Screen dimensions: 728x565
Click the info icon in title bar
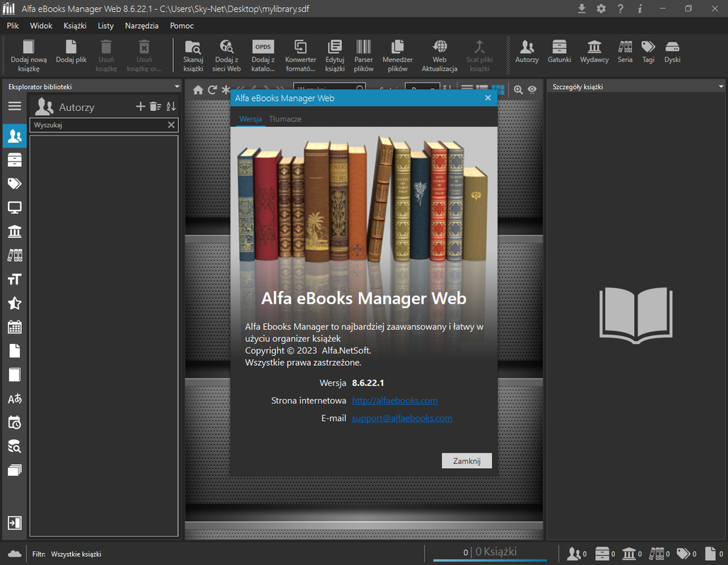[640, 8]
